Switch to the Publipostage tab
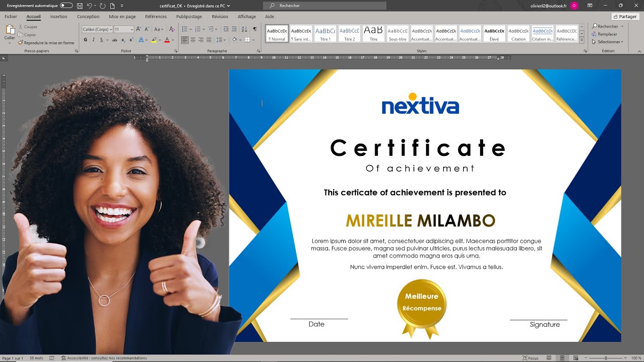The height and width of the screenshot is (362, 644). [x=189, y=17]
